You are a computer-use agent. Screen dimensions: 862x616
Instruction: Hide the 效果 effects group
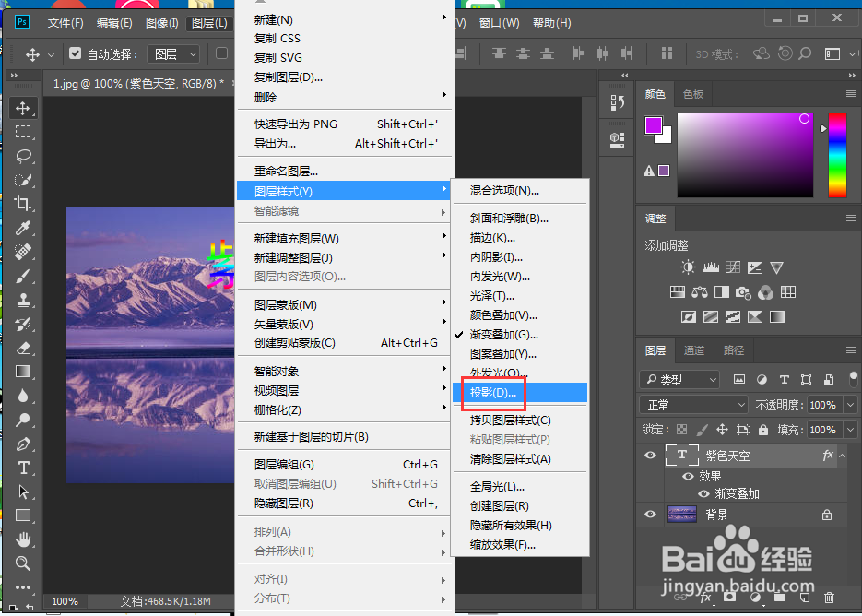(x=687, y=477)
